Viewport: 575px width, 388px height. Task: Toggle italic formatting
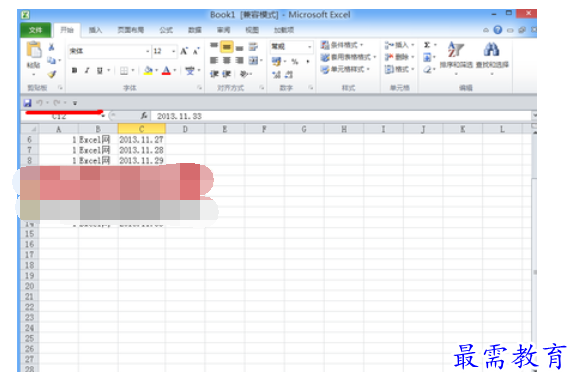(x=87, y=70)
